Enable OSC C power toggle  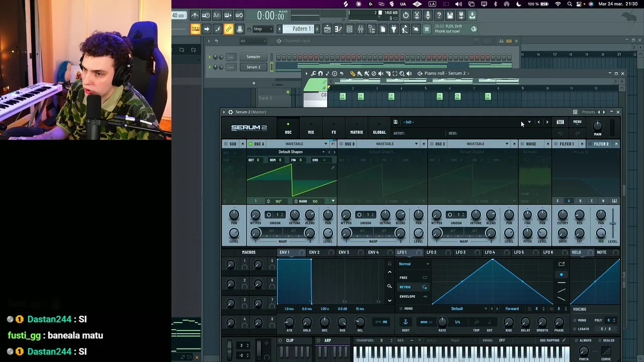click(x=432, y=144)
